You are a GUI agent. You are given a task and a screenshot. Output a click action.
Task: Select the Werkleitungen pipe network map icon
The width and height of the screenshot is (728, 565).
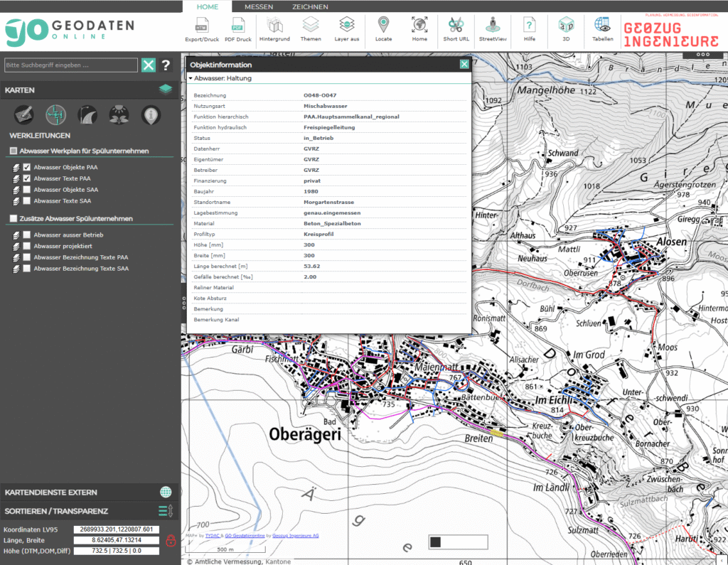coord(55,114)
